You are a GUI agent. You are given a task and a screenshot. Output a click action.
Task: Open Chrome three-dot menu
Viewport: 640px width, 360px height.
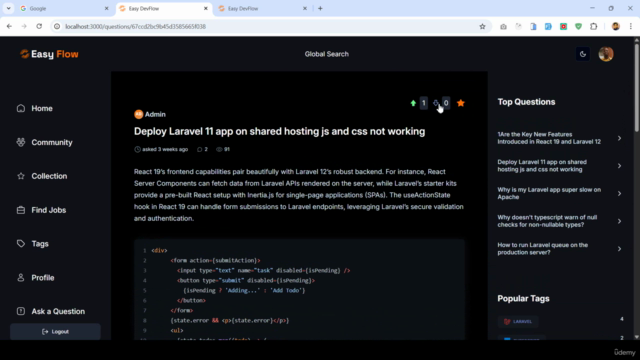631,27
